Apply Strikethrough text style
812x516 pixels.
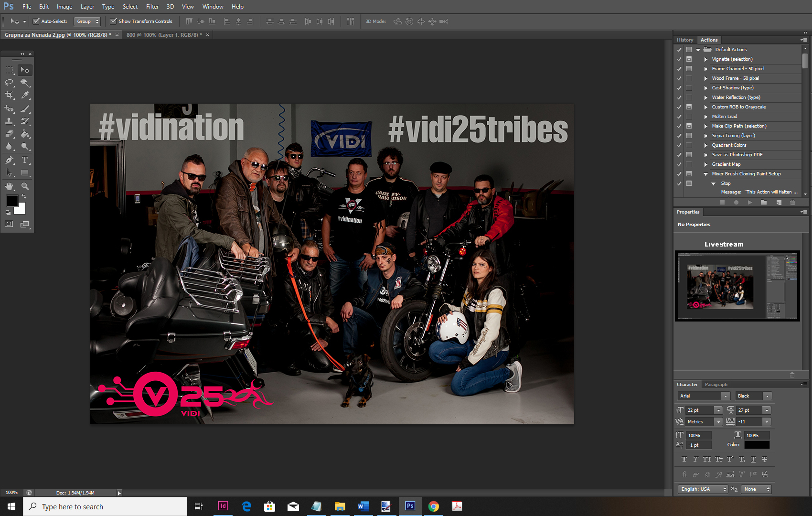pyautogui.click(x=765, y=459)
